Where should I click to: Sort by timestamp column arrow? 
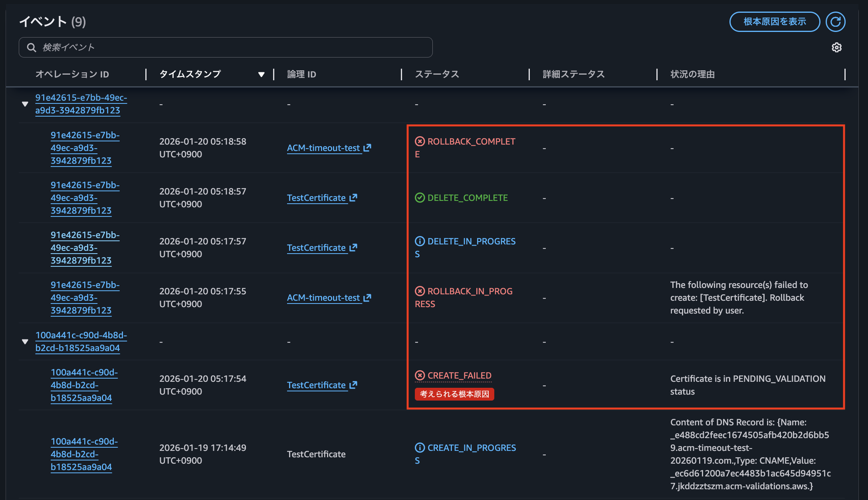(x=261, y=74)
